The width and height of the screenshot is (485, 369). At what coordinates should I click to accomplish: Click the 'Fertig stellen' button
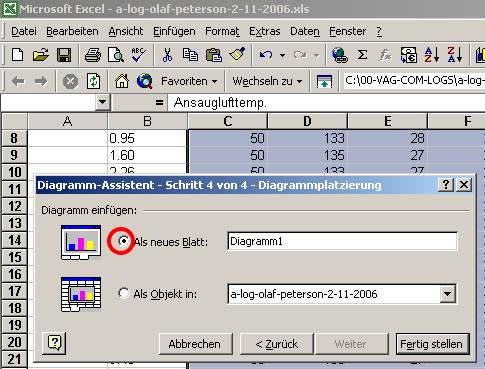click(433, 344)
